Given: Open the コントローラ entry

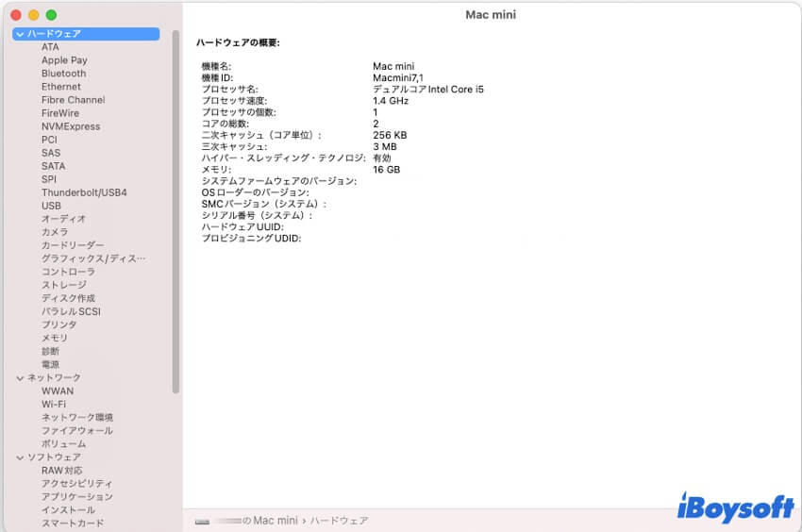Looking at the screenshot, I should pos(69,273).
